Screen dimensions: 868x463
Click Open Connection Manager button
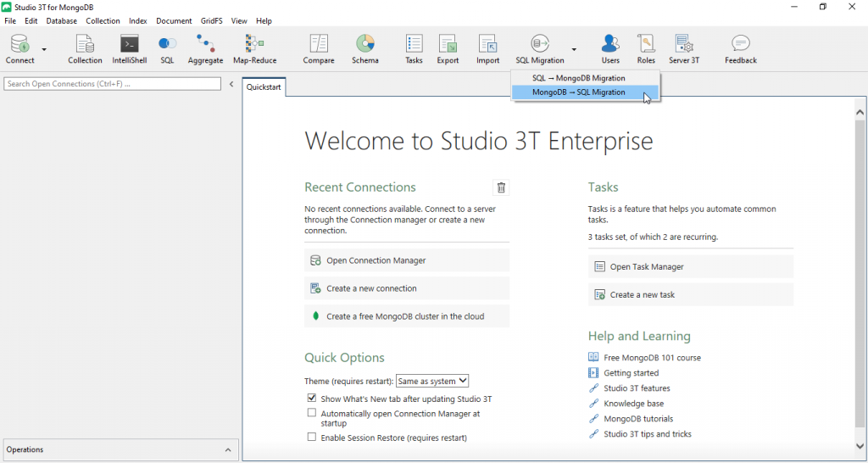coord(407,260)
